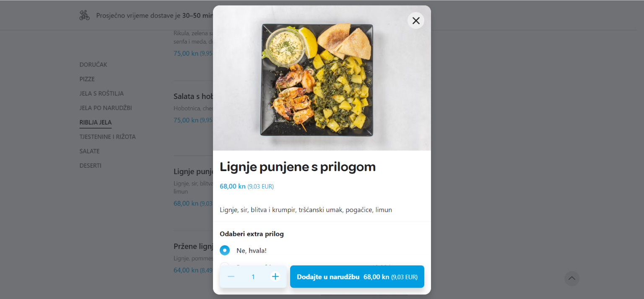Open the Salata s hobotnicom menu item
Image resolution: width=644 pixels, height=299 pixels.
pyautogui.click(x=193, y=96)
